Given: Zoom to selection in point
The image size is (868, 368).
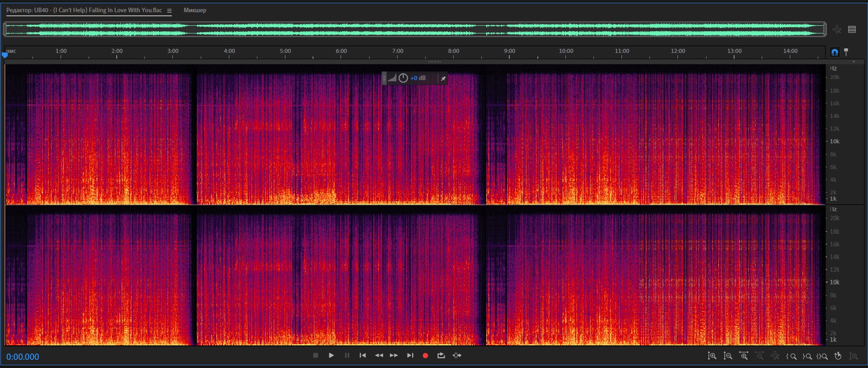Looking at the screenshot, I should [791, 356].
